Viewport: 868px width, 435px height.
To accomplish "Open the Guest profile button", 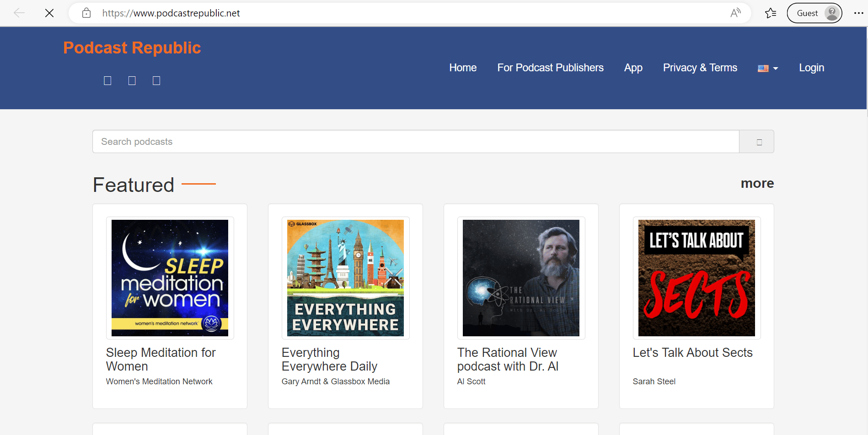I will (x=814, y=13).
